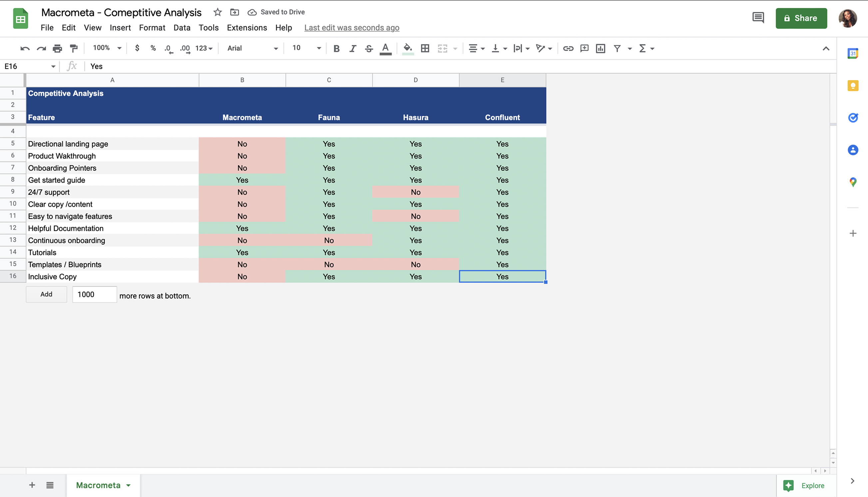Open the Borders tool
This screenshot has height=497, width=868.
pyautogui.click(x=425, y=49)
